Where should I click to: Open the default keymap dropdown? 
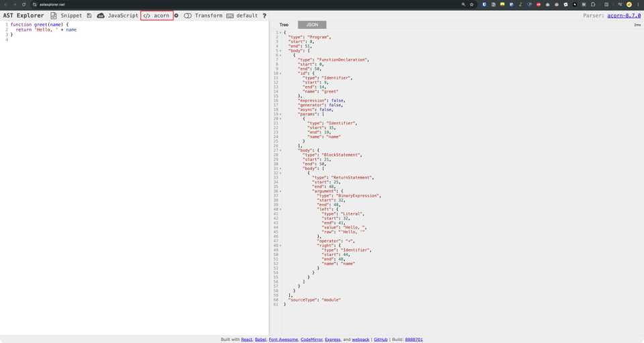(247, 15)
